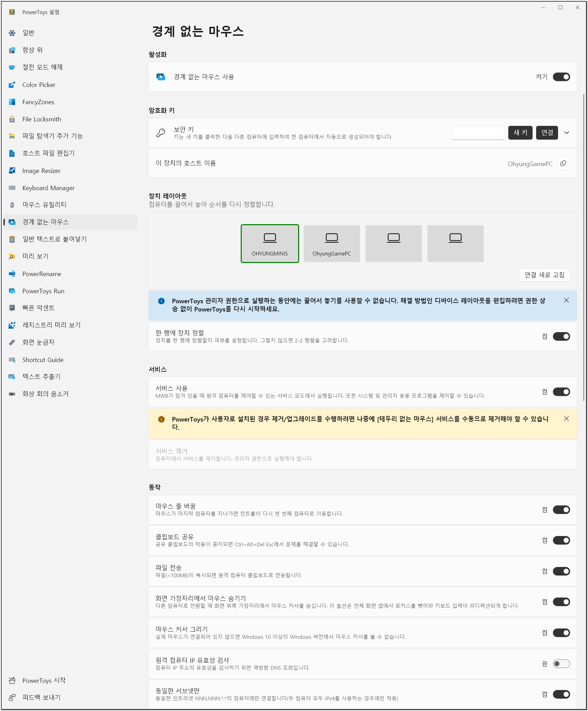Select the OHYUNGMINIS device tile

click(270, 244)
